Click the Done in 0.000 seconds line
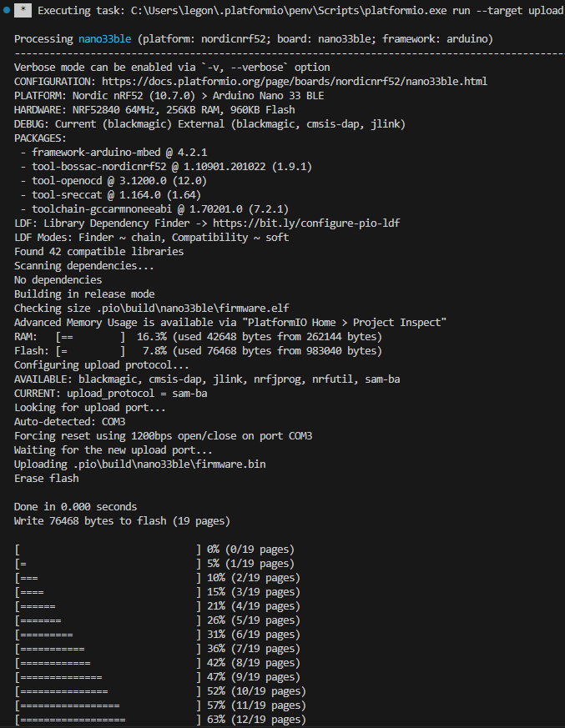 (75, 507)
